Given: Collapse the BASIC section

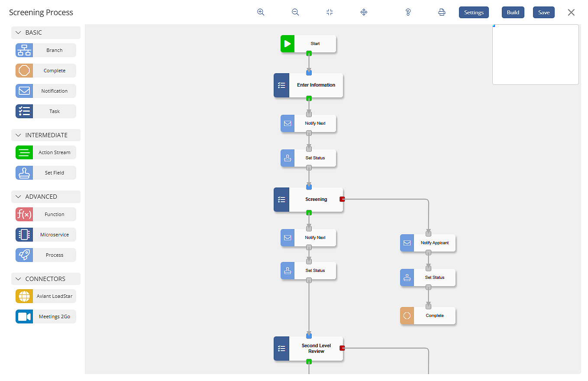Looking at the screenshot, I should [x=19, y=32].
